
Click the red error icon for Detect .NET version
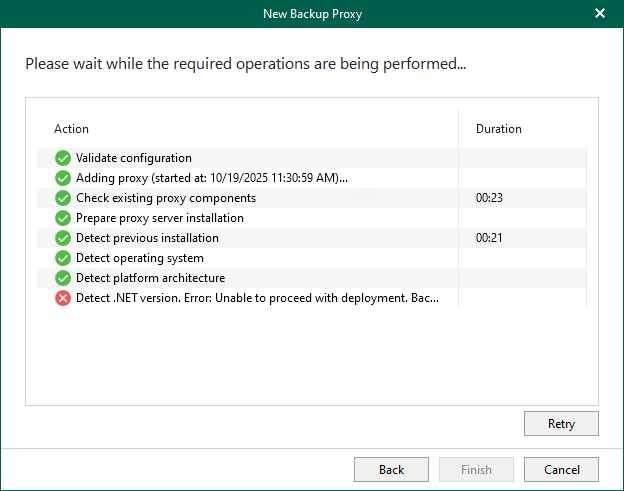63,298
